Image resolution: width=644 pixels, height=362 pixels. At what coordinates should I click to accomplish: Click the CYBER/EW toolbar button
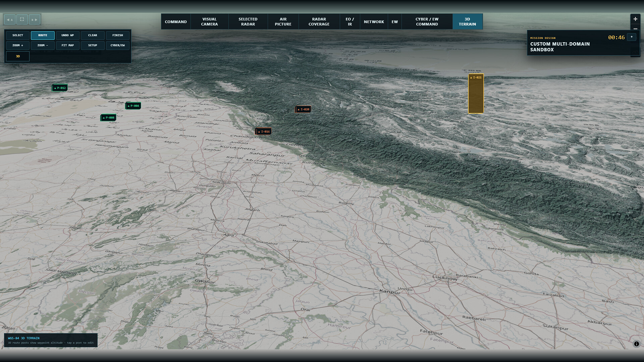tap(118, 45)
